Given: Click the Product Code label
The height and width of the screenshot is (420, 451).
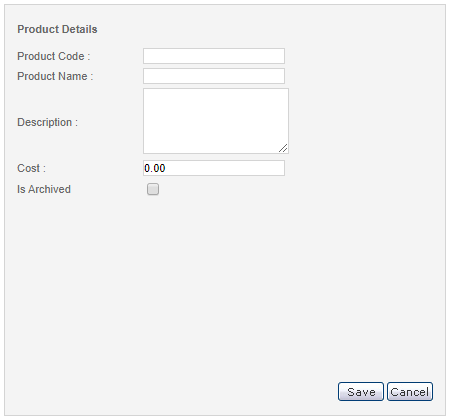Looking at the screenshot, I should coord(54,56).
